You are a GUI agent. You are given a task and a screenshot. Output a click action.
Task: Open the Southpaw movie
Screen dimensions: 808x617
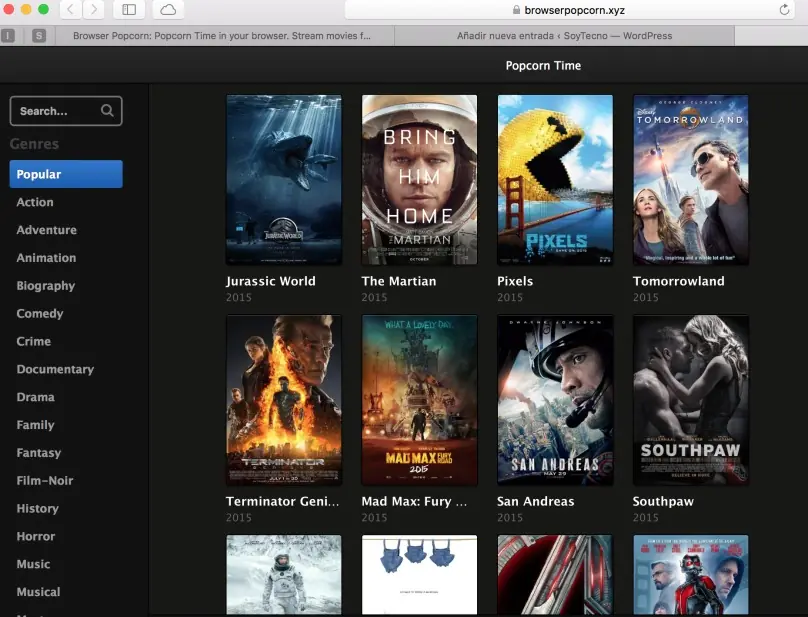click(691, 399)
